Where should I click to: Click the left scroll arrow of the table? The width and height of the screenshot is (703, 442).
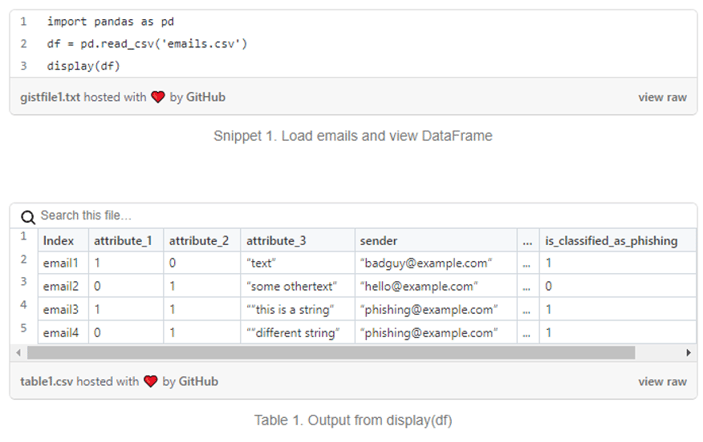tap(18, 353)
